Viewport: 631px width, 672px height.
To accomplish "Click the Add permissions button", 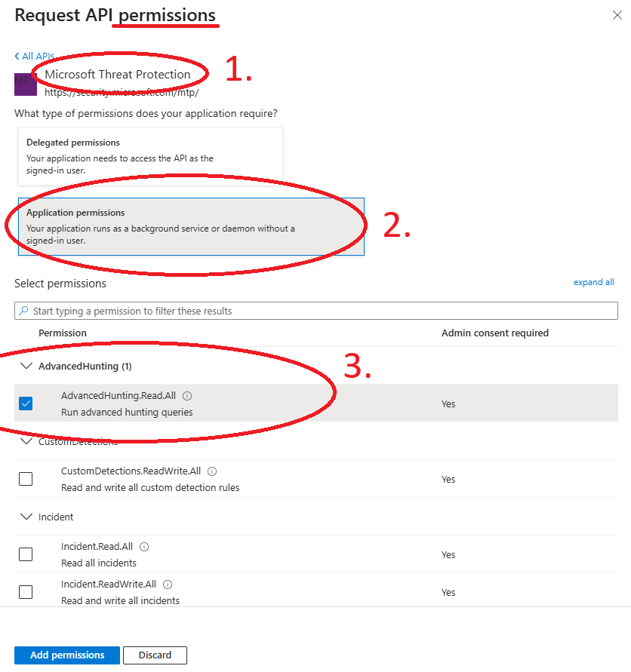I will pyautogui.click(x=66, y=655).
